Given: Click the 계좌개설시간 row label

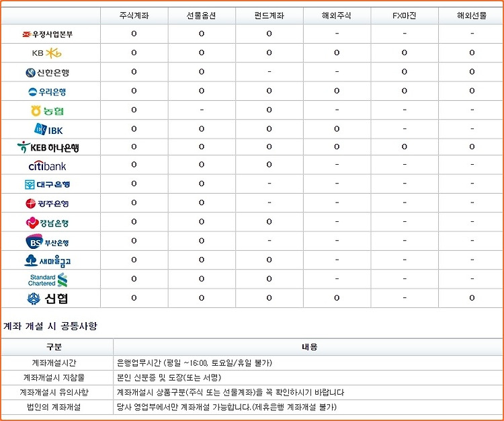Looking at the screenshot, I should pyautogui.click(x=54, y=362).
